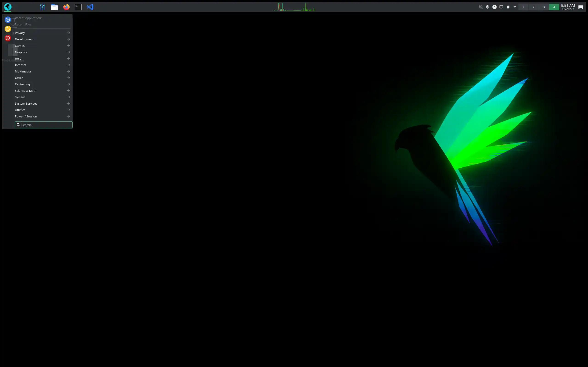The height and width of the screenshot is (367, 588).
Task: Open the file manager from the panel
Action: point(54,7)
